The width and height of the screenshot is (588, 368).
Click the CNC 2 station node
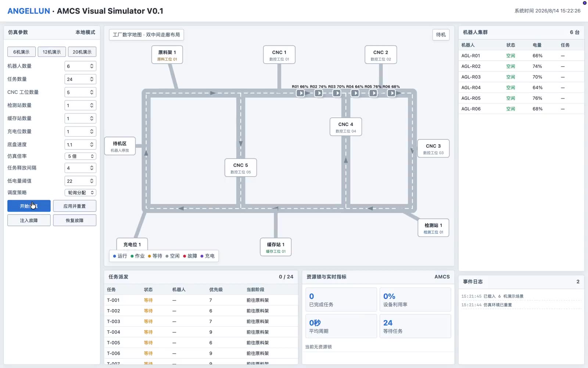(x=381, y=55)
